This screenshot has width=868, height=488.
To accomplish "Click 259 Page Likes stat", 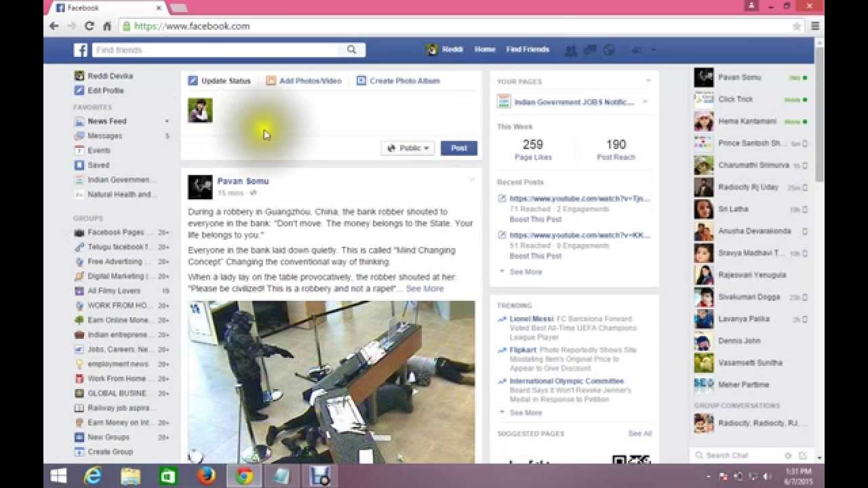I will (x=533, y=150).
